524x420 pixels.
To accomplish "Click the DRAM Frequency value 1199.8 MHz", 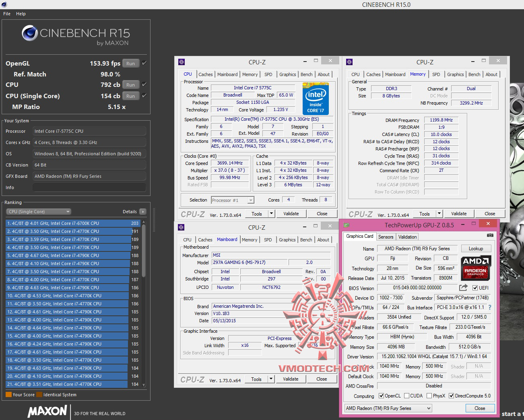I will (441, 120).
